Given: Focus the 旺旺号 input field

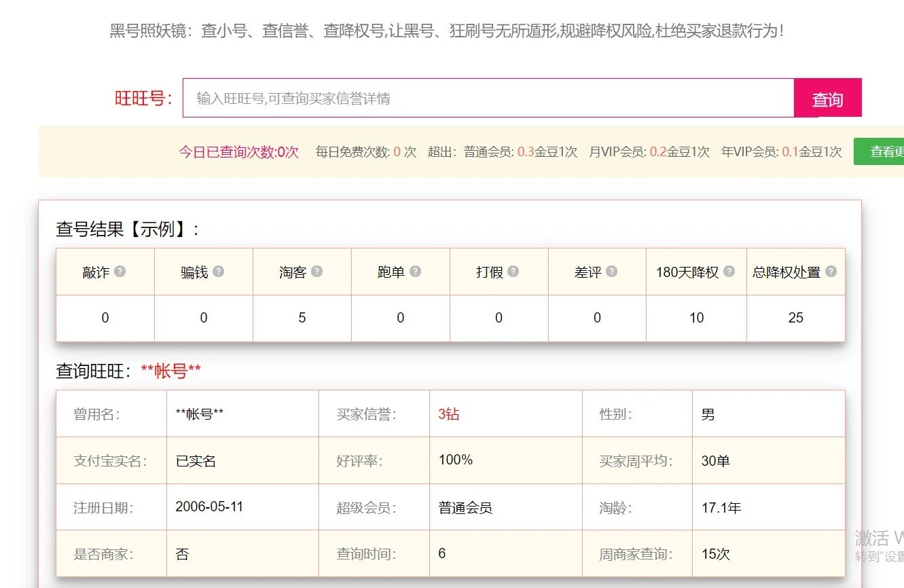Looking at the screenshot, I should click(x=488, y=98).
